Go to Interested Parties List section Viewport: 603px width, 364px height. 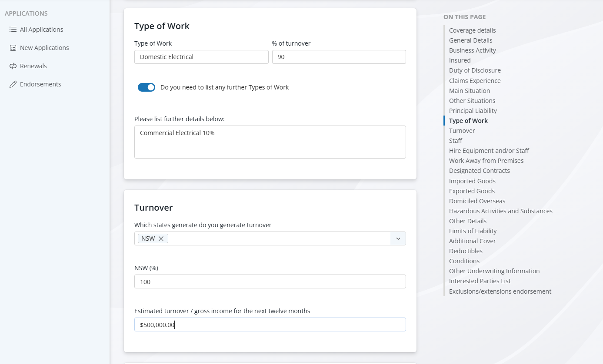[x=480, y=281]
